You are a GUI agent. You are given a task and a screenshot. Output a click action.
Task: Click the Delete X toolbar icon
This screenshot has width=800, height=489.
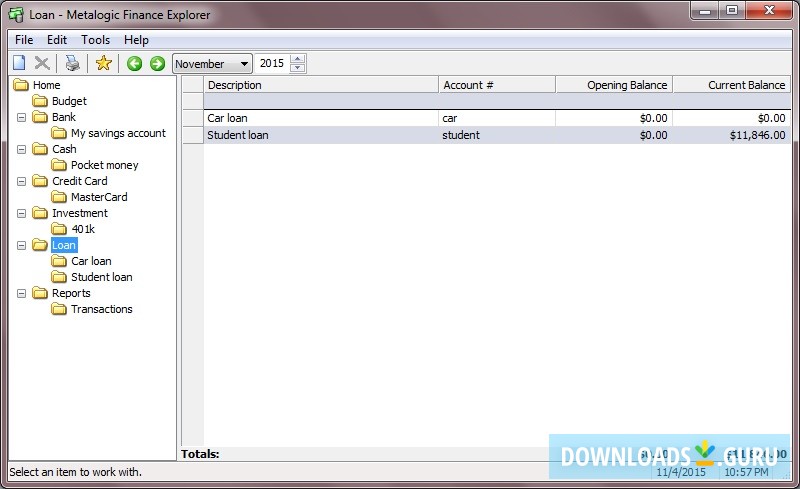coord(42,63)
